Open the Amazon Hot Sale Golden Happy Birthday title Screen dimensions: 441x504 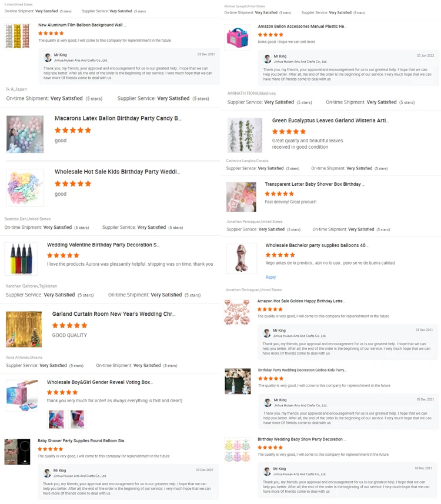[301, 301]
